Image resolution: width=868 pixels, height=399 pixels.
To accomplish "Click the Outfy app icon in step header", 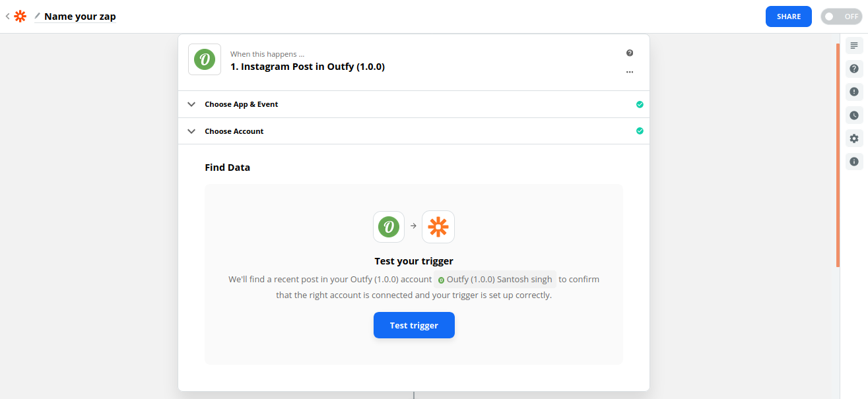I will 205,60.
